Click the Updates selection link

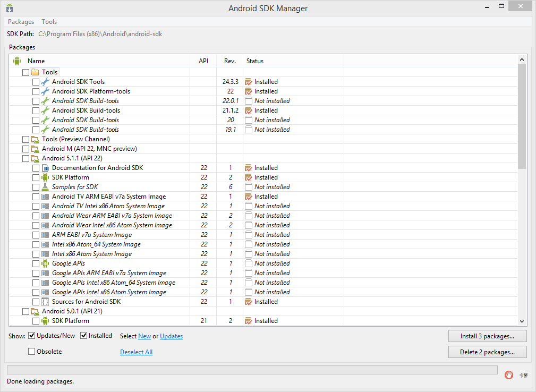(x=171, y=336)
